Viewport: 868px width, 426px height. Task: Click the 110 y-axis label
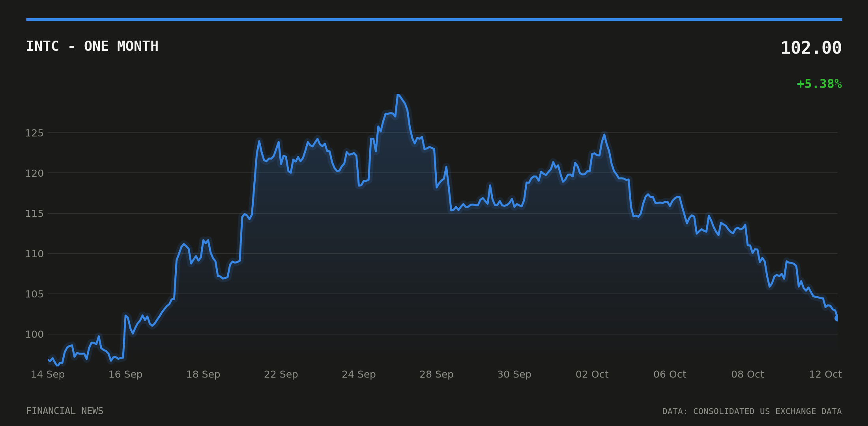tap(34, 254)
